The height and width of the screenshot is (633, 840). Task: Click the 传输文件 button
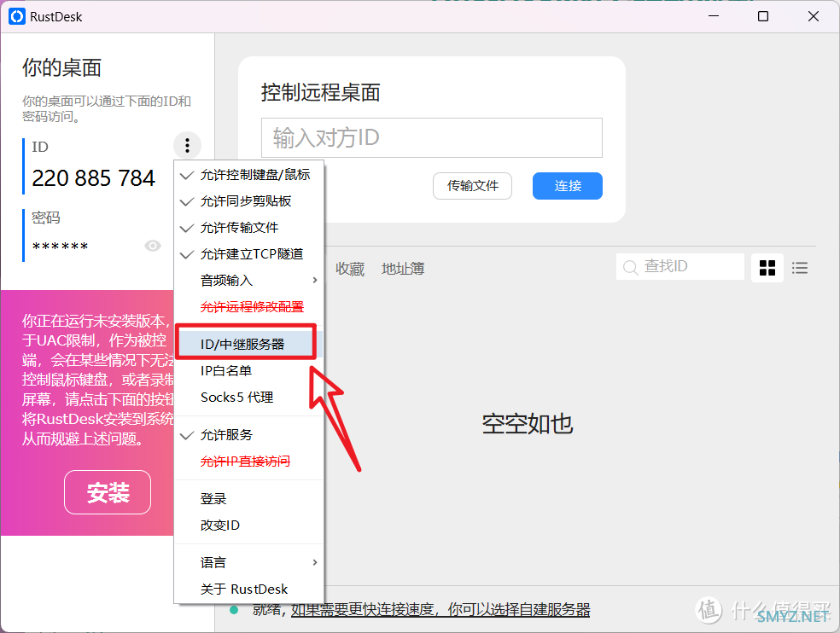coord(472,186)
